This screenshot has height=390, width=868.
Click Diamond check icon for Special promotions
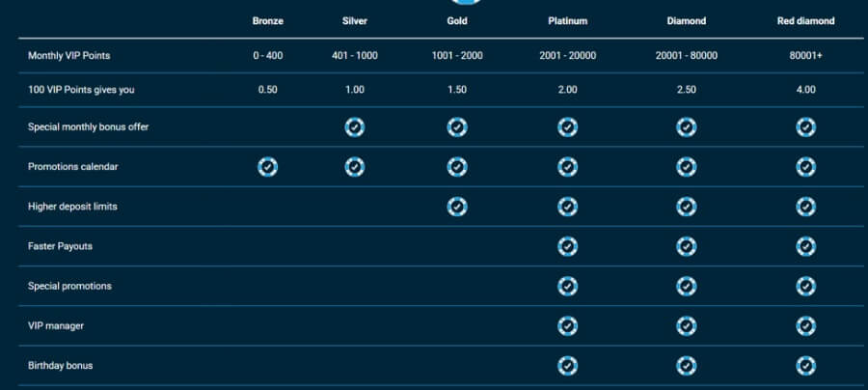pos(687,287)
